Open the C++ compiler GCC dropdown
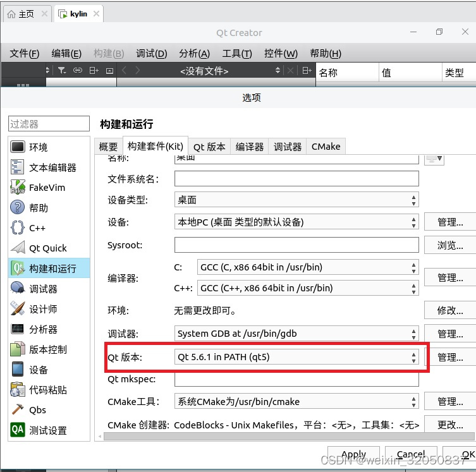 click(308, 288)
